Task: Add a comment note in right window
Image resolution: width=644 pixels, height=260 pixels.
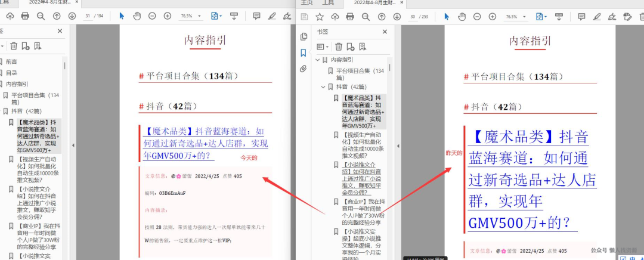Action: pos(581,17)
